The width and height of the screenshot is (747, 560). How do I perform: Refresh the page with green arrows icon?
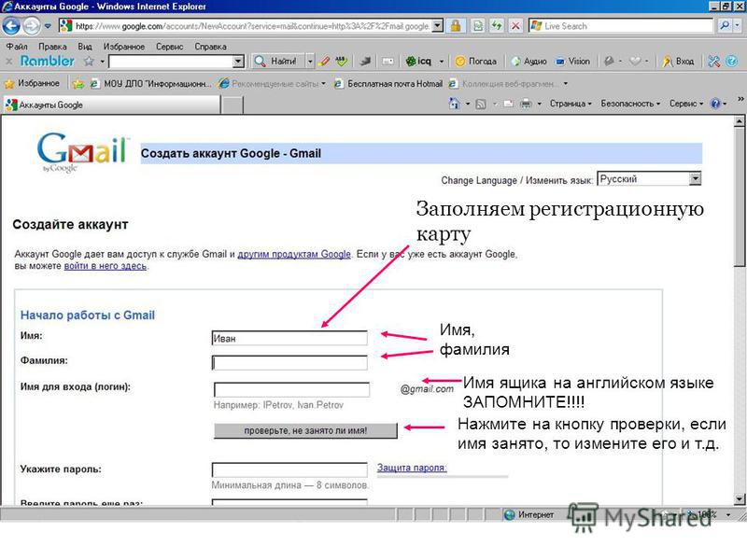tap(497, 26)
